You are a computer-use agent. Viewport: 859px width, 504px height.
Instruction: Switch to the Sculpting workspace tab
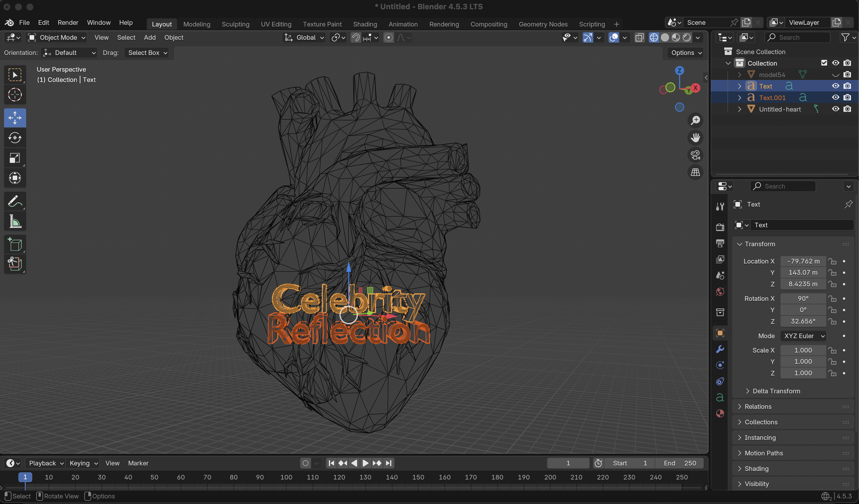pos(235,24)
